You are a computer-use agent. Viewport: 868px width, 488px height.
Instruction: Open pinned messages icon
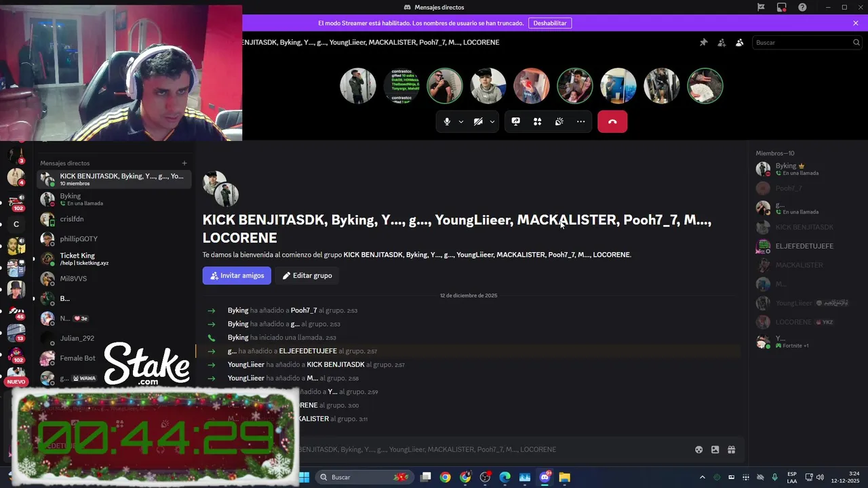pyautogui.click(x=704, y=42)
